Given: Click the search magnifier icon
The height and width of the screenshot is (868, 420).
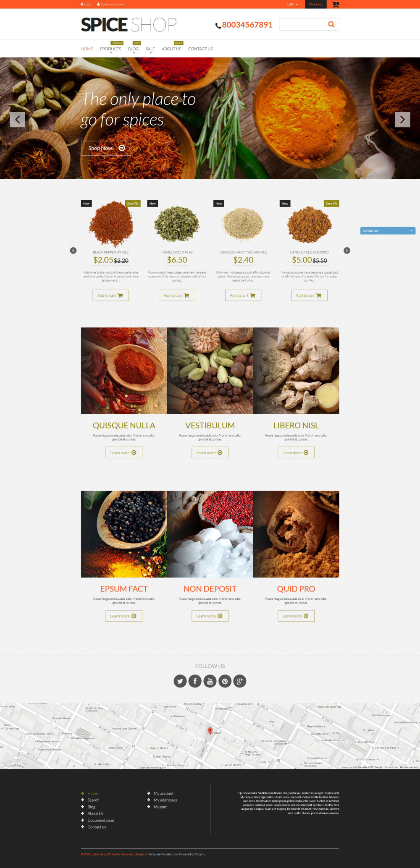Looking at the screenshot, I should tap(331, 24).
